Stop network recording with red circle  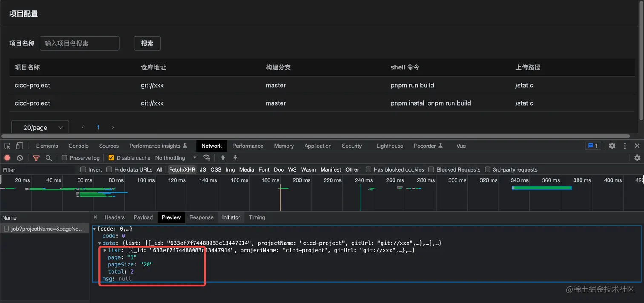[7, 158]
